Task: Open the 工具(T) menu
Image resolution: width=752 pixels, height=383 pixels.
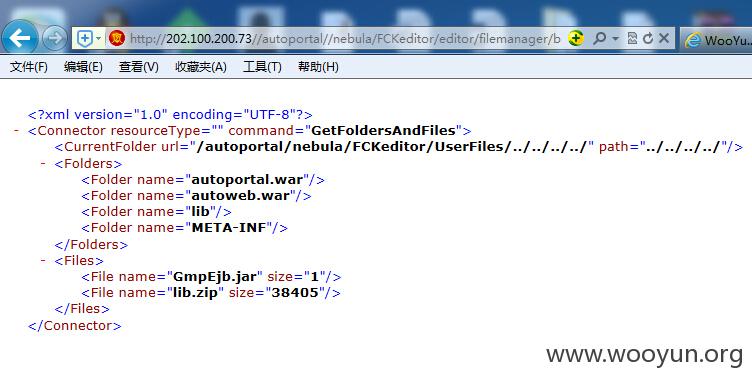Action: (262, 67)
